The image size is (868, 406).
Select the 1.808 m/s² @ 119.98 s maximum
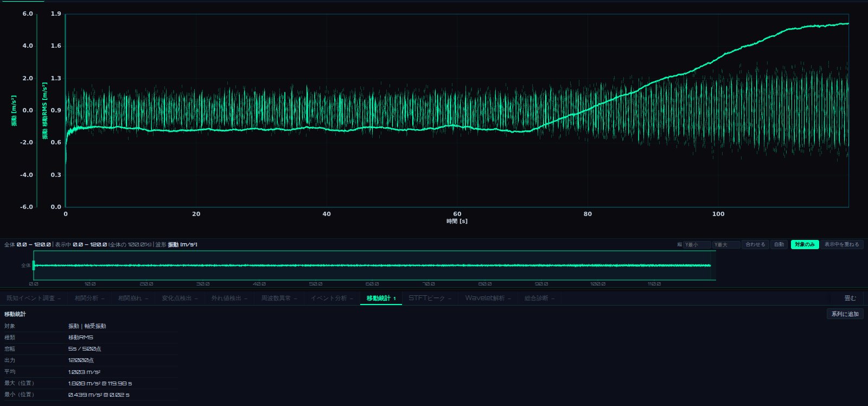pos(100,383)
